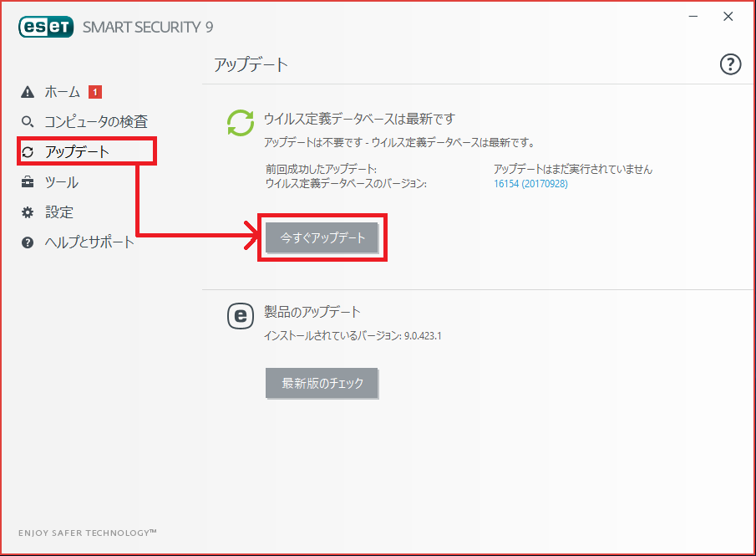
Task: Click the refresh icon beside アップデート in sidebar
Action: pyautogui.click(x=28, y=152)
